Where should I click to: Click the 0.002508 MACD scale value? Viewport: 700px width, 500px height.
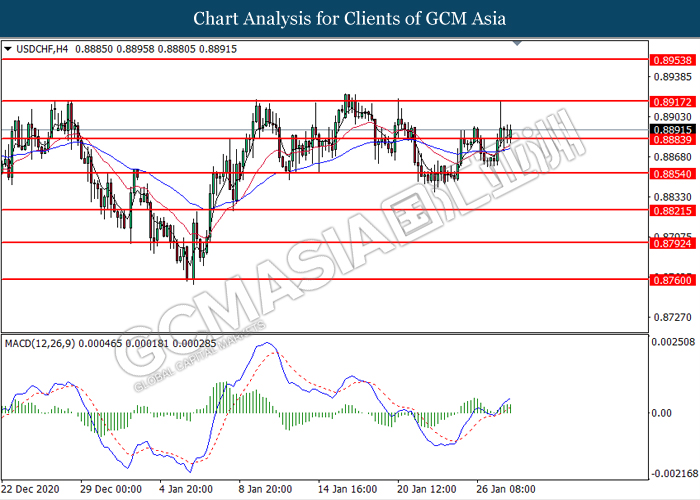674,342
